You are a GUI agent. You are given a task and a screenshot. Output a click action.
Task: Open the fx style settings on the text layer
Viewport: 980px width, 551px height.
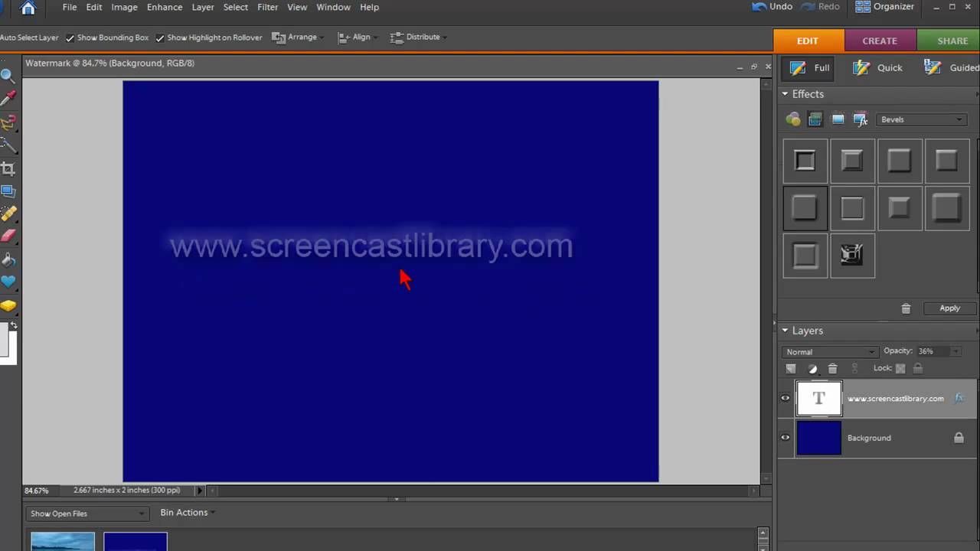point(959,399)
